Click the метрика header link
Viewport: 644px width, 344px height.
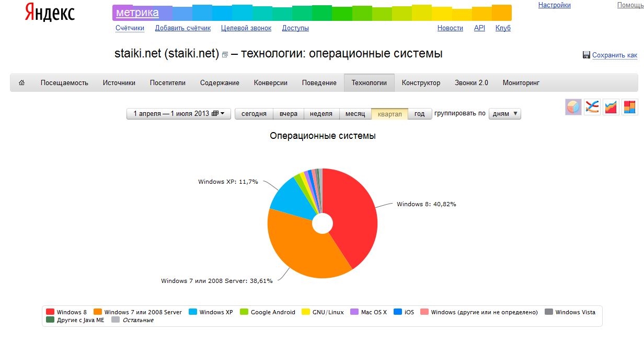tap(137, 13)
